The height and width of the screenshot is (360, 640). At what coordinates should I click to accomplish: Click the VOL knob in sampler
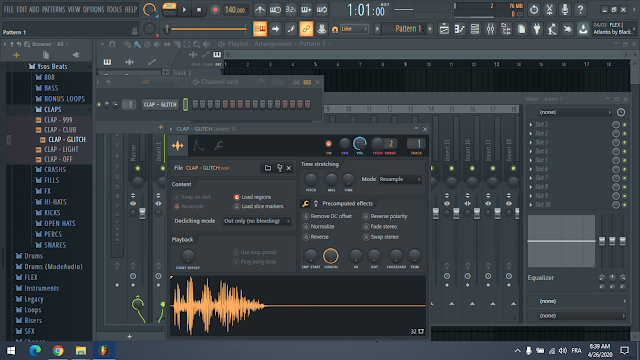pos(360,144)
